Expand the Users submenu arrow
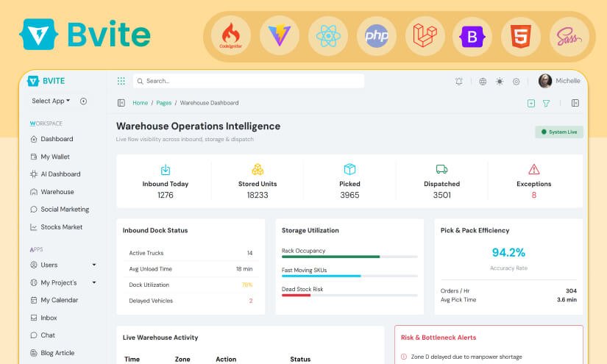The height and width of the screenshot is (364, 607). [x=94, y=265]
